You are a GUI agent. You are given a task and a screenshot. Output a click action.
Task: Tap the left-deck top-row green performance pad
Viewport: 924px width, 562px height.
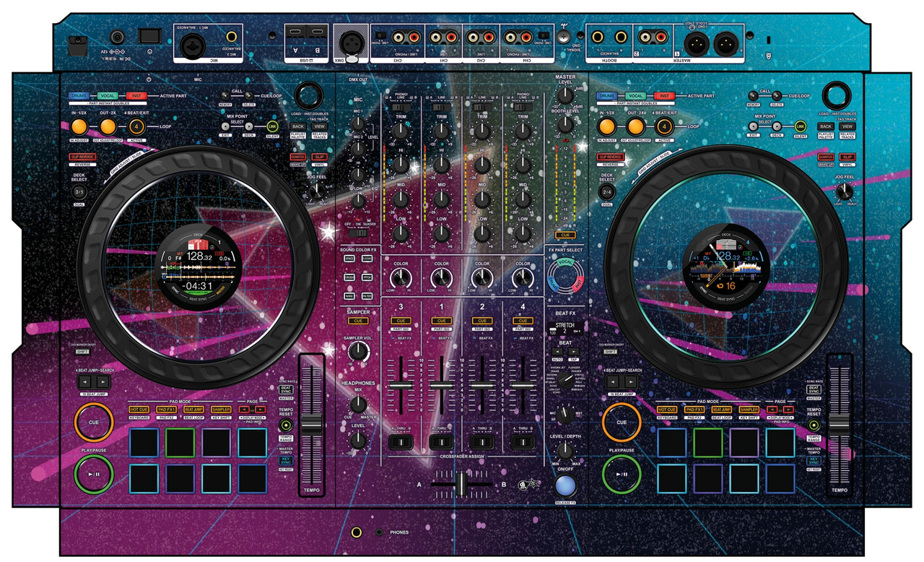click(180, 443)
